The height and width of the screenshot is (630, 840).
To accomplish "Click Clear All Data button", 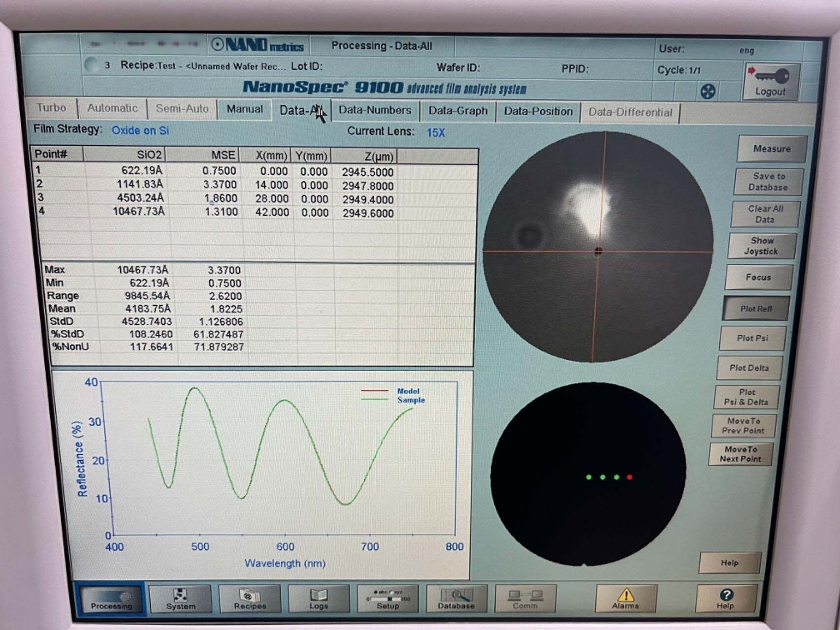I will coord(765,214).
